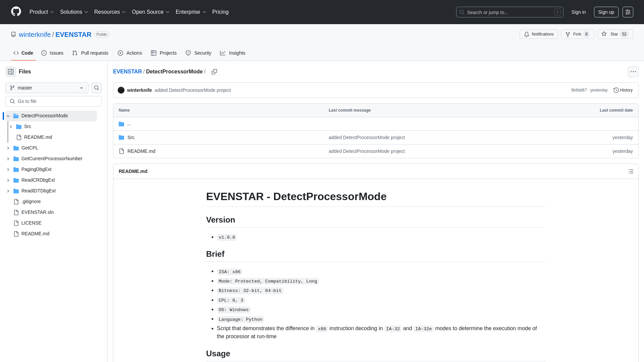The height and width of the screenshot is (362, 644).
Task: Click the fork icon on Fork button
Action: [x=568, y=34]
